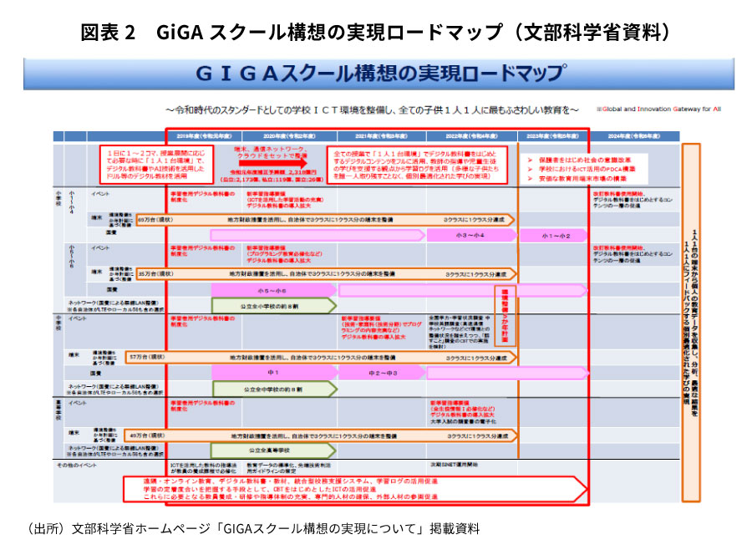Click the green 公立全中学校の約8割 arrow
The height and width of the screenshot is (560, 752).
272,388
